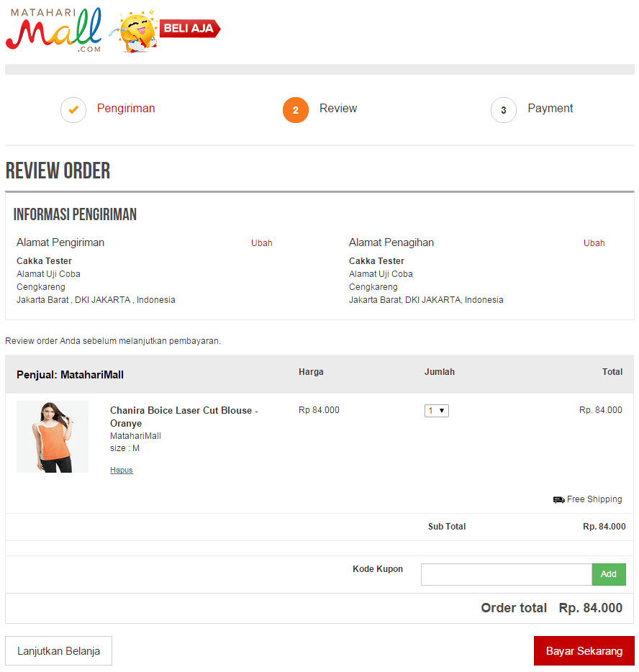Image resolution: width=639 pixels, height=672 pixels.
Task: Click the 'Order total' label
Action: 514,608
